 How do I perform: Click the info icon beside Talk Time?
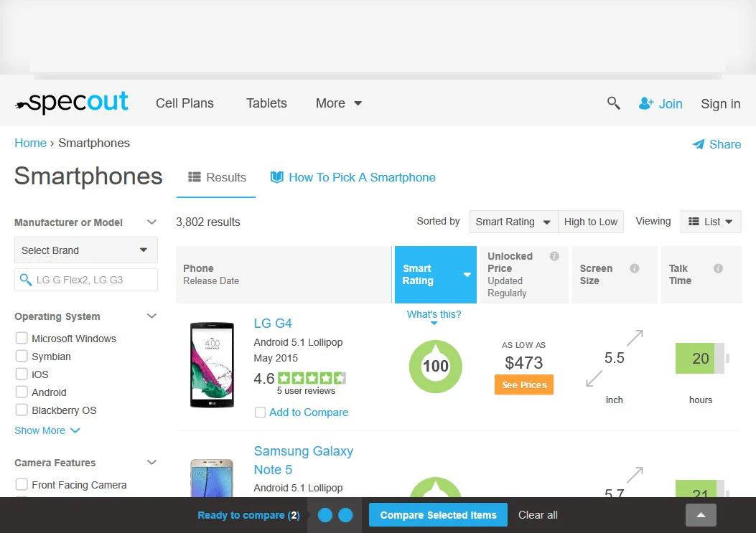tap(718, 268)
